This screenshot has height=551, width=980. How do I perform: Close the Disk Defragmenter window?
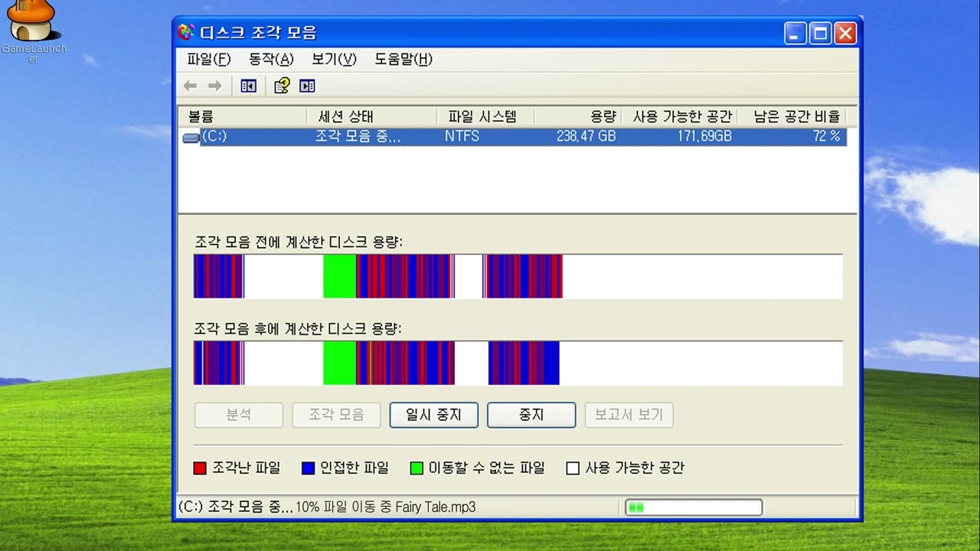point(845,33)
